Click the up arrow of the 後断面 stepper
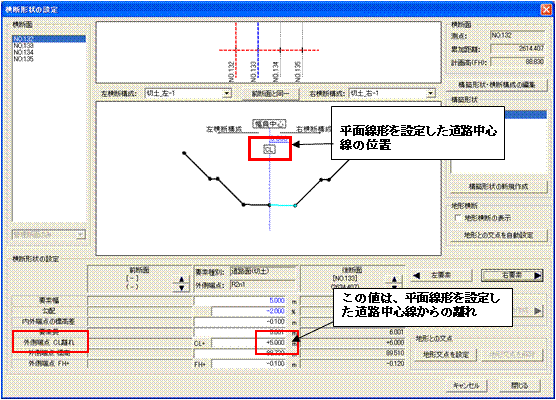Viewport: 556px width, 400px height. 394,279
